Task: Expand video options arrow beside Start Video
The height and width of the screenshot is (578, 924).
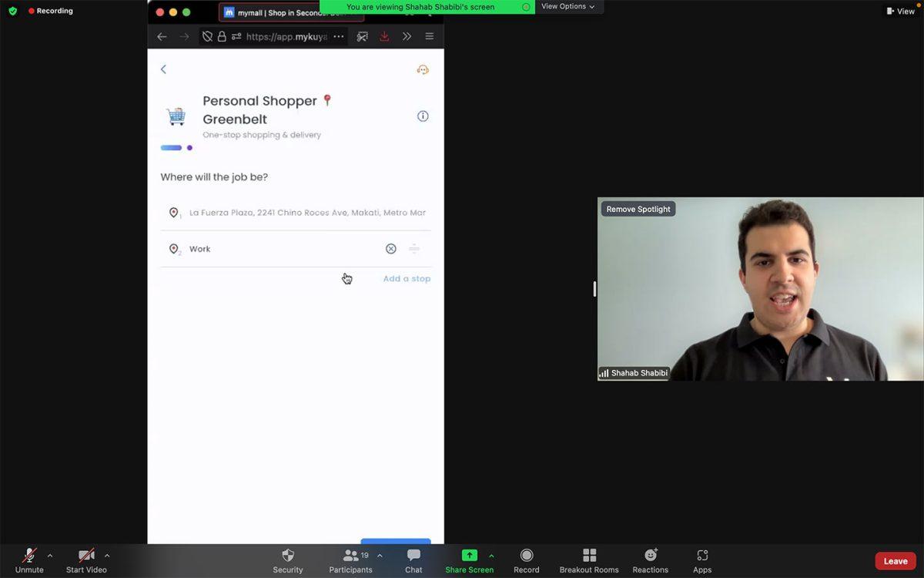Action: [x=107, y=556]
